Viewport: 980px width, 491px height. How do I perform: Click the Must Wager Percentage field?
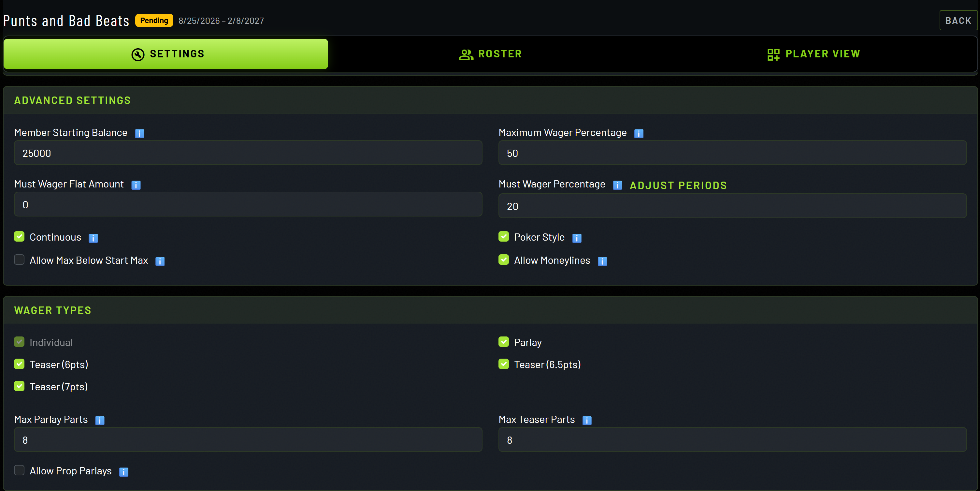(732, 206)
